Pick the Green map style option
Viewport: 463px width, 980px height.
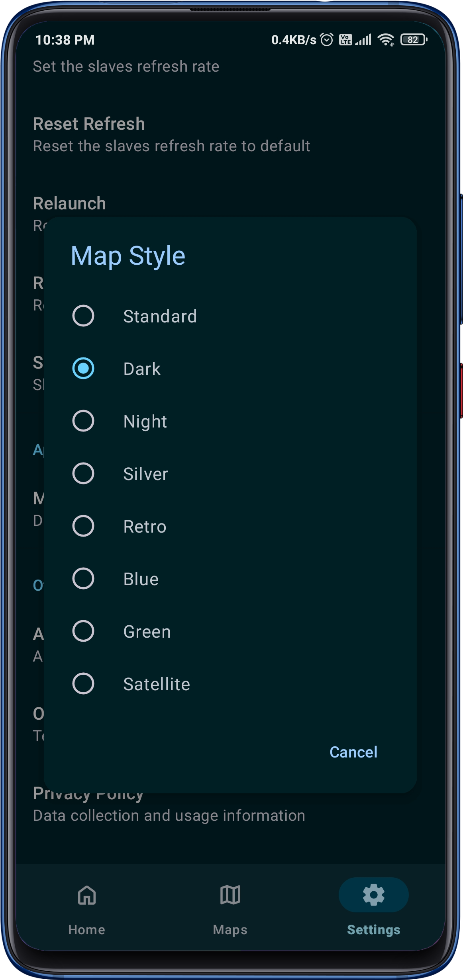[83, 631]
